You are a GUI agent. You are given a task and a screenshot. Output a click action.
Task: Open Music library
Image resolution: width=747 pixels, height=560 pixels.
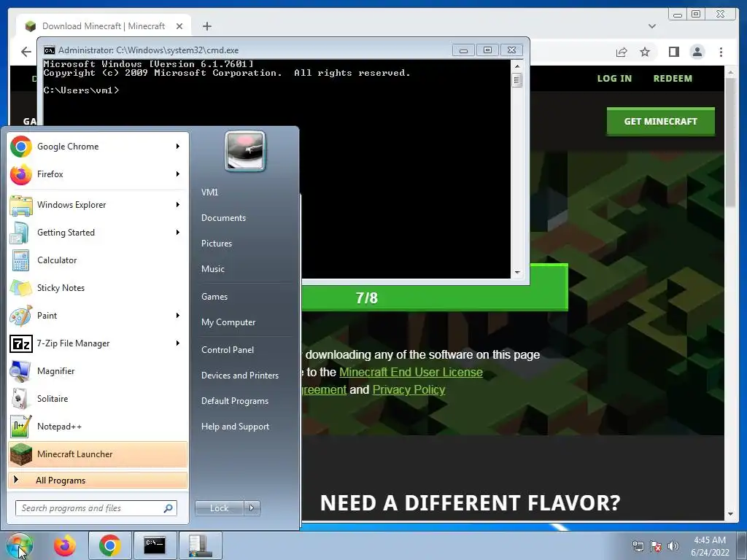point(212,269)
